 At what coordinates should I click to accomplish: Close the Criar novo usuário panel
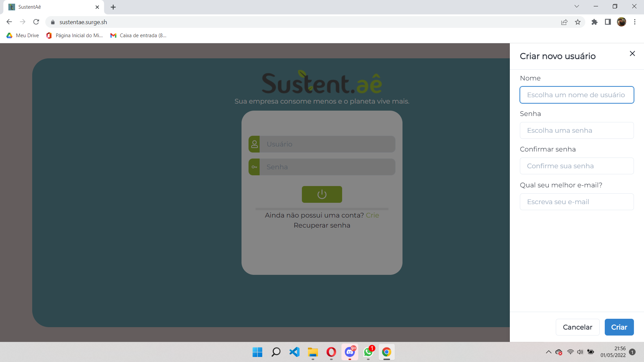click(x=632, y=54)
